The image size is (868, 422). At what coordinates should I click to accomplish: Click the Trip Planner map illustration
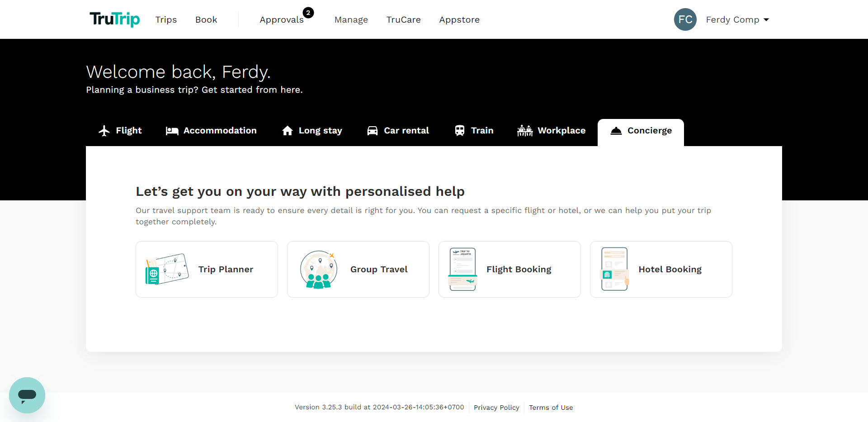pos(167,269)
